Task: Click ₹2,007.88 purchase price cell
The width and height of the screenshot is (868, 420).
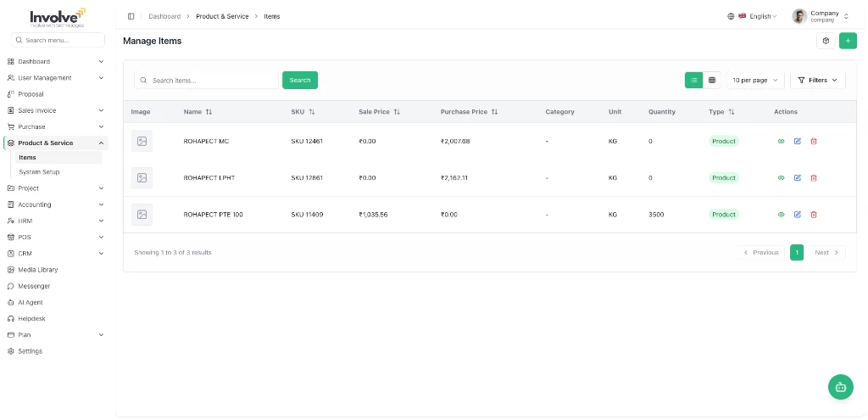Action: 455,142
